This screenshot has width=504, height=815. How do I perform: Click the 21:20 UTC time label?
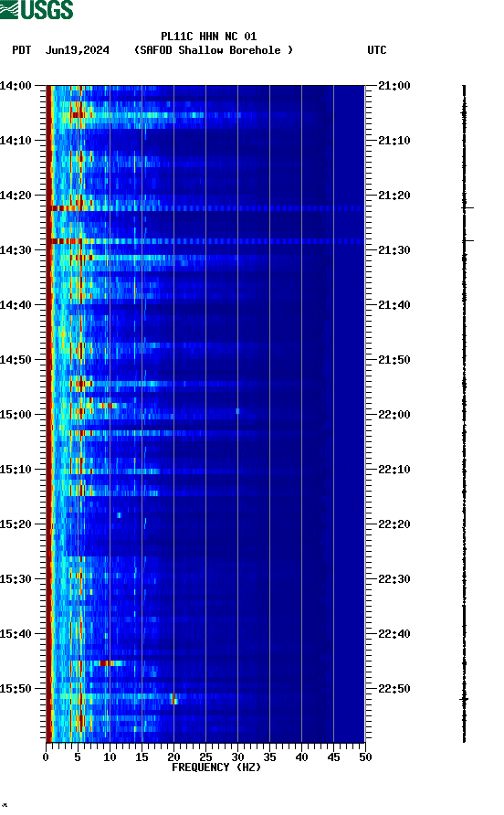click(394, 195)
